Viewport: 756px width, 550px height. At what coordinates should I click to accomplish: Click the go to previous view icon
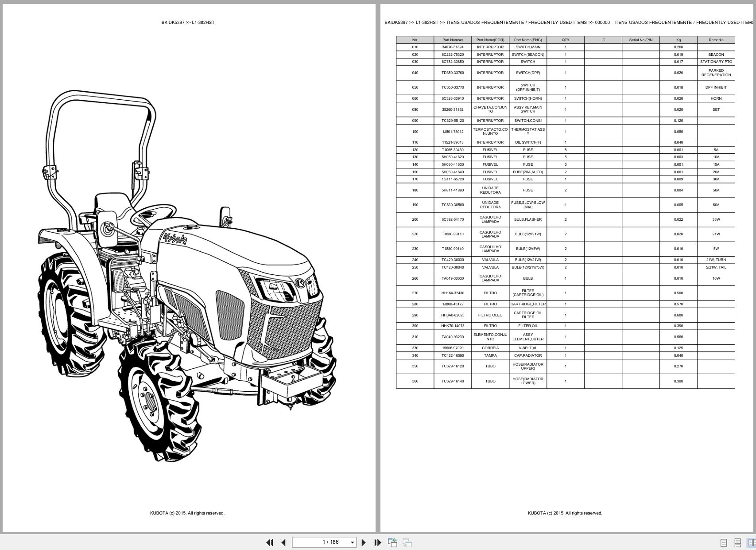[392, 542]
